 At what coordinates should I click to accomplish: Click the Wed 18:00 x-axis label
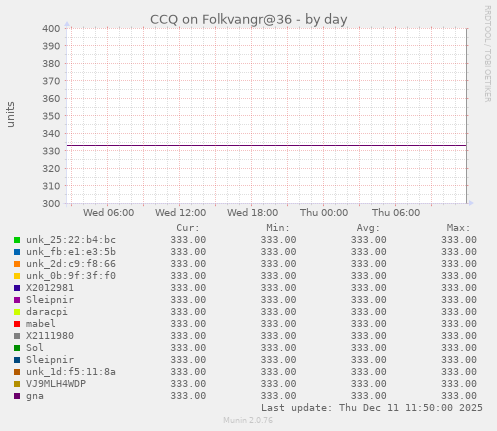click(x=253, y=213)
